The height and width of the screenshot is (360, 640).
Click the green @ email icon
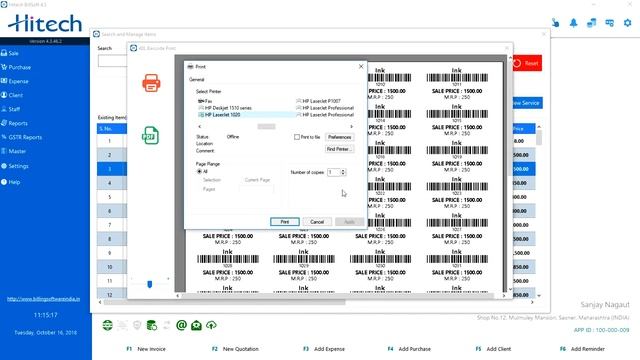click(181, 325)
